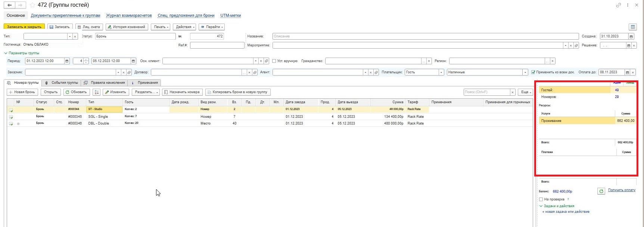Open the Договор record
The width and height of the screenshot is (644, 227).
coord(255,72)
